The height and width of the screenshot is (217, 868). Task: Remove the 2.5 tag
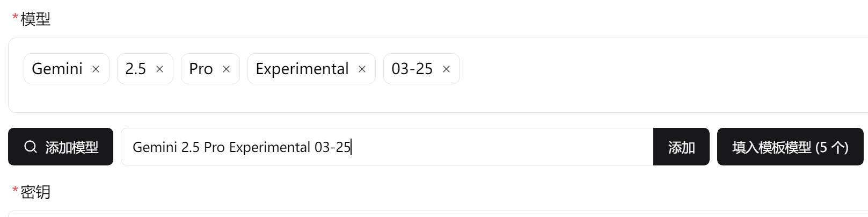tap(159, 69)
